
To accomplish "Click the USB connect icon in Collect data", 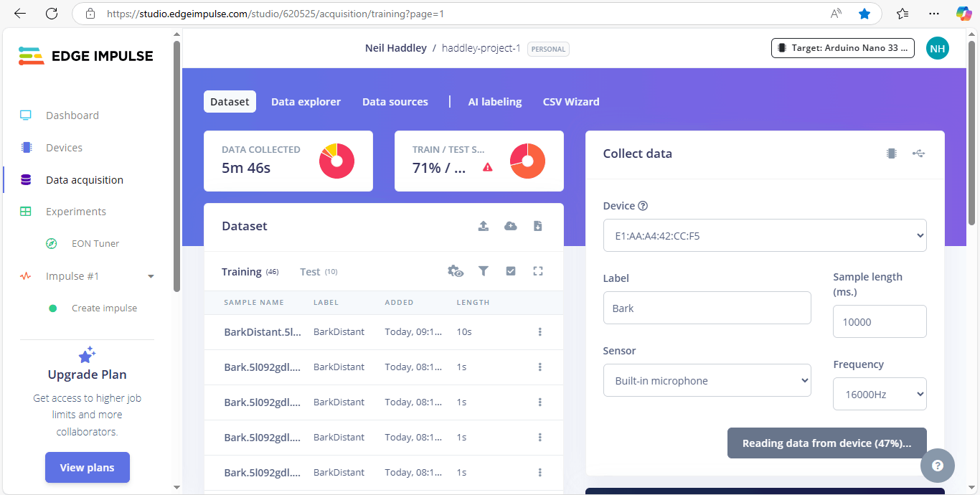I will pyautogui.click(x=919, y=154).
